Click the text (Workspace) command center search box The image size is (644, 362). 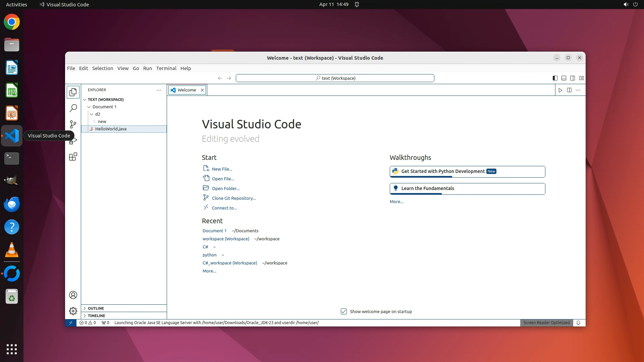point(335,78)
